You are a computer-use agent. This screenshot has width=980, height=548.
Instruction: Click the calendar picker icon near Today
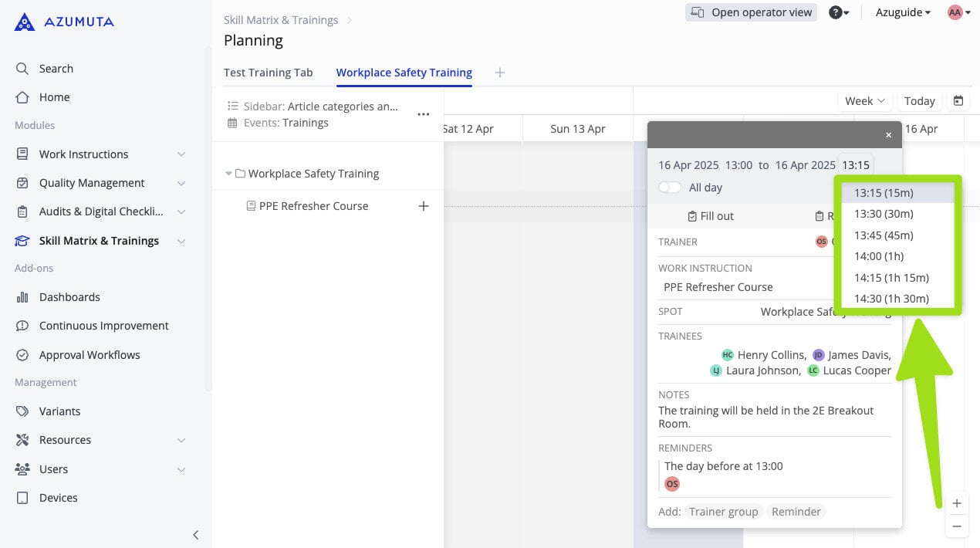click(x=958, y=100)
